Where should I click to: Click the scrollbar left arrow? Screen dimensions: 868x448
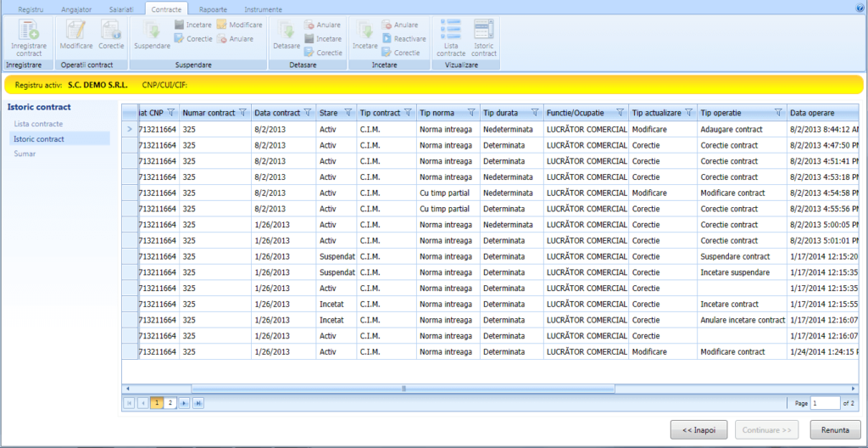128,389
